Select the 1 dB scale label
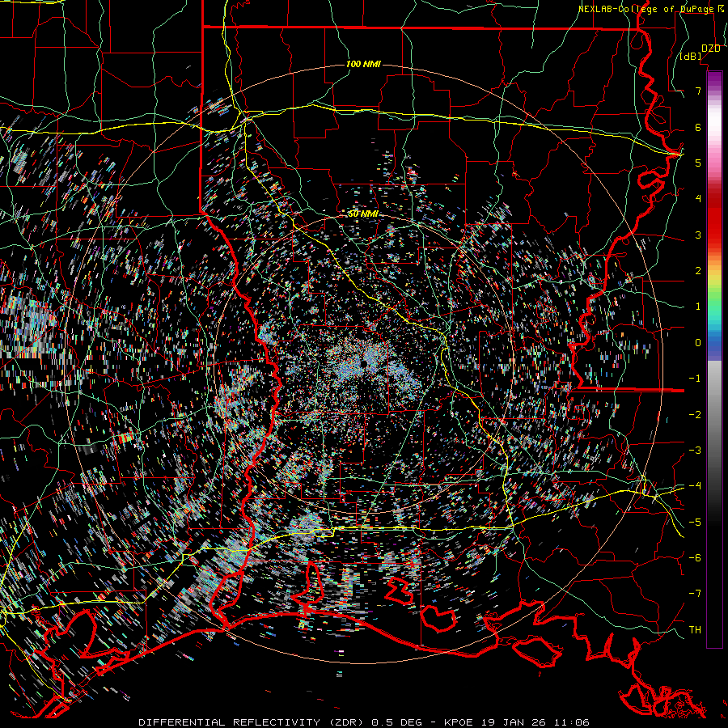Viewport: 728px width, 728px height. click(x=698, y=307)
